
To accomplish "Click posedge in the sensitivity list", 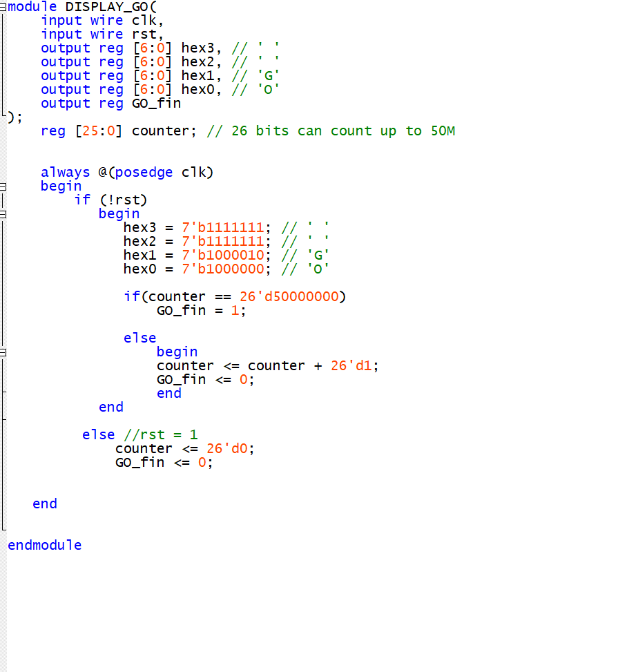I will pyautogui.click(x=144, y=172).
